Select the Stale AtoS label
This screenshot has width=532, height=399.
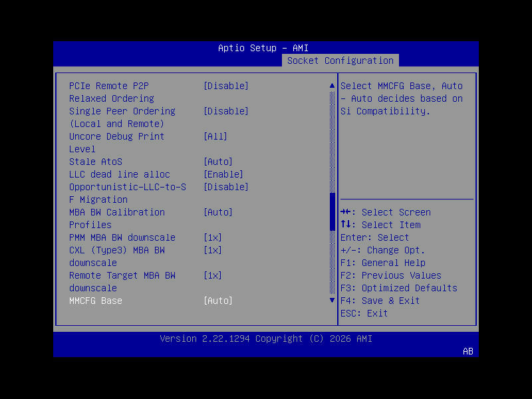[96, 162]
